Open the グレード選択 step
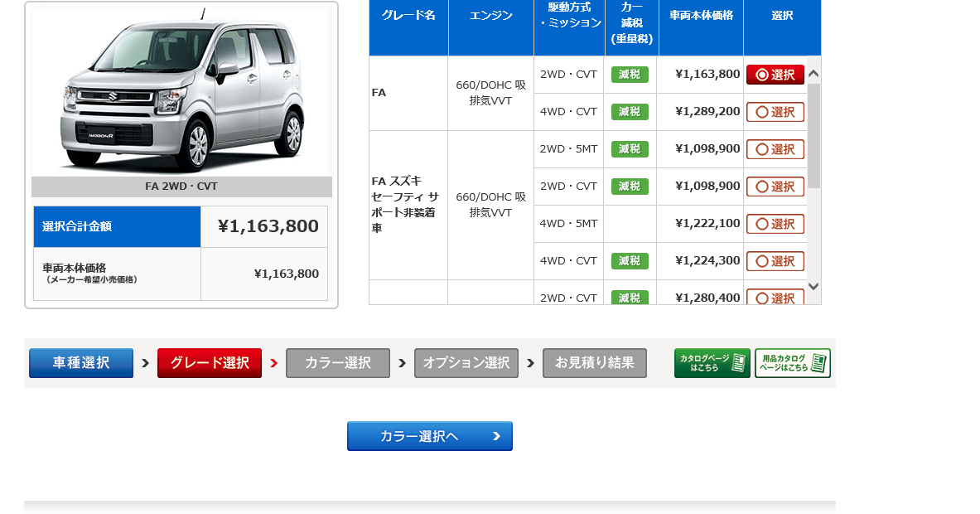This screenshot has width=980, height=514. pyautogui.click(x=210, y=363)
